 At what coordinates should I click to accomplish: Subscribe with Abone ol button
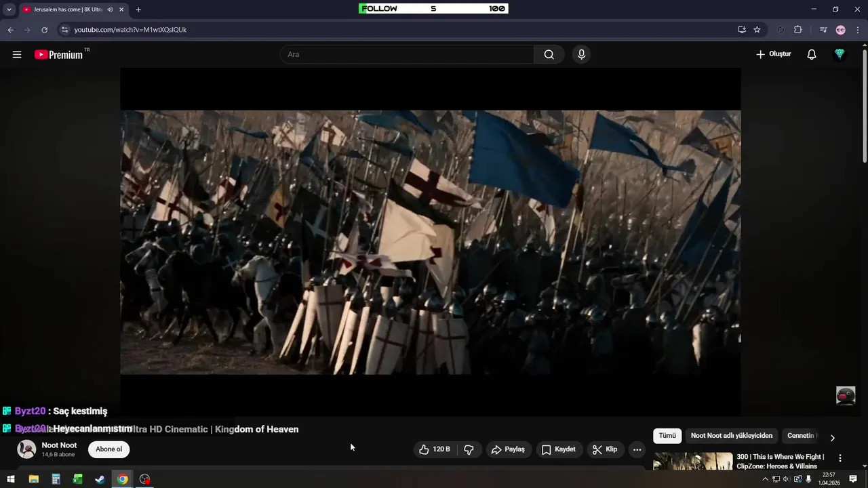click(x=108, y=449)
